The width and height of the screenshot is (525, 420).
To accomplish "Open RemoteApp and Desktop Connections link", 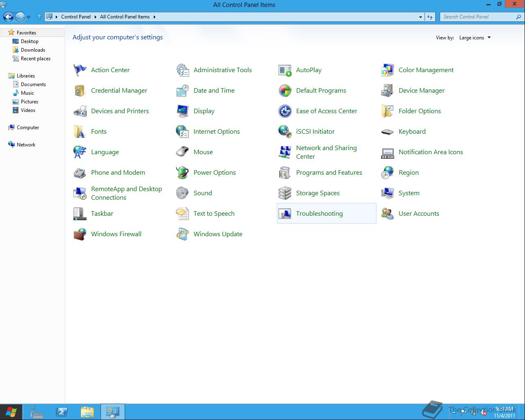I will pos(126,193).
